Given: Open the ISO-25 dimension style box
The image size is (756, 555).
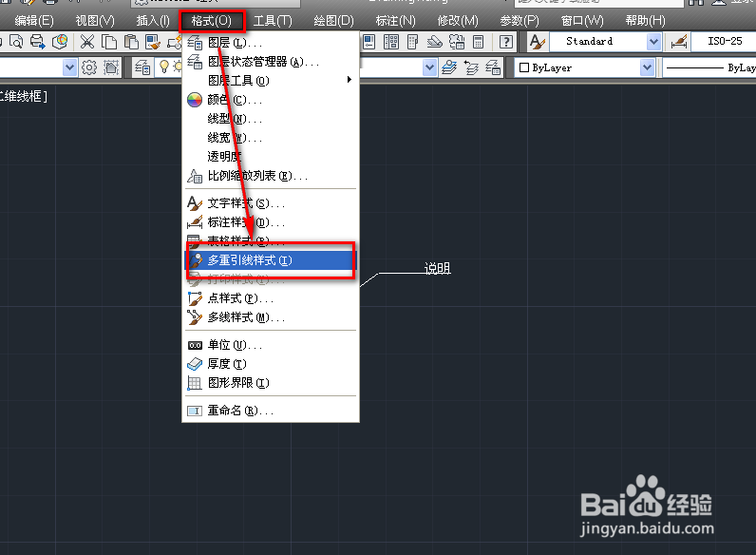Looking at the screenshot, I should (x=723, y=42).
